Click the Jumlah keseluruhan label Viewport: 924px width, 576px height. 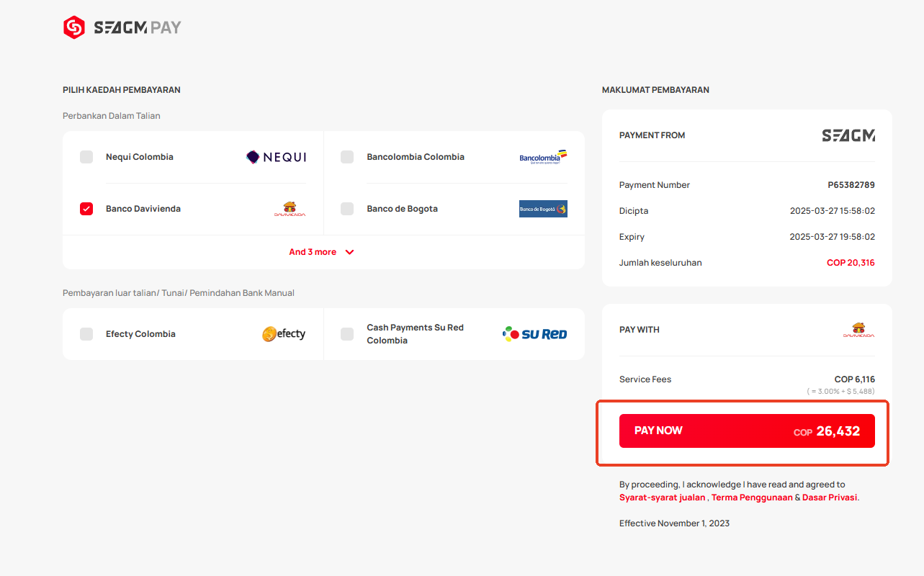click(660, 263)
